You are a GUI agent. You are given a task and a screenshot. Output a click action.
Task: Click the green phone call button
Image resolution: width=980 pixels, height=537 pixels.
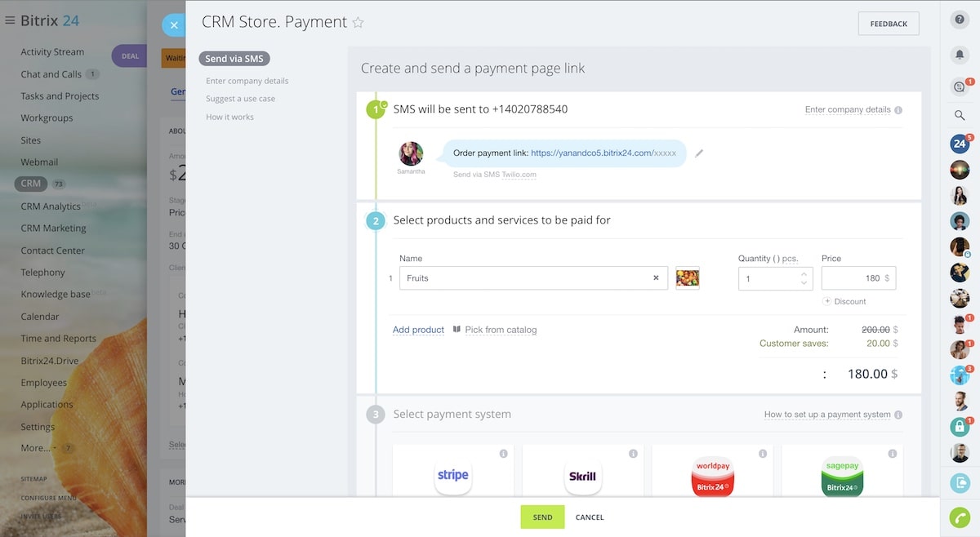960,517
